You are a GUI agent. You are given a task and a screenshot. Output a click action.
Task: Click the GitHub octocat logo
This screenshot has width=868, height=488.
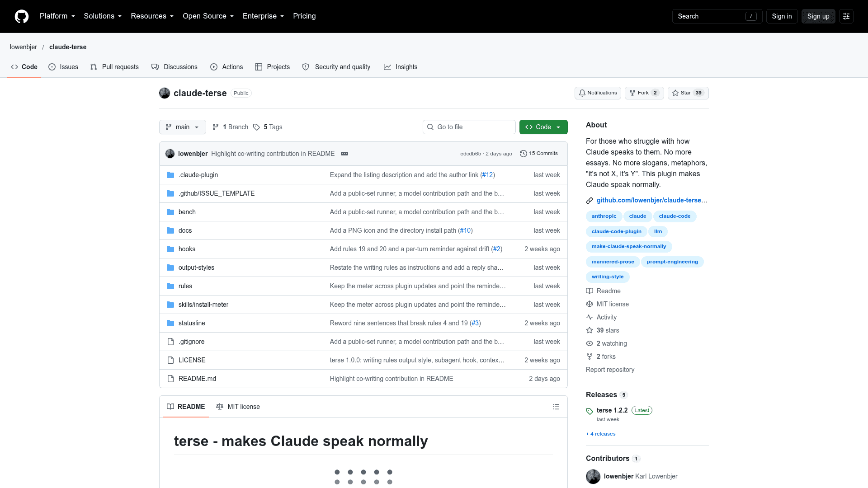point(22,16)
